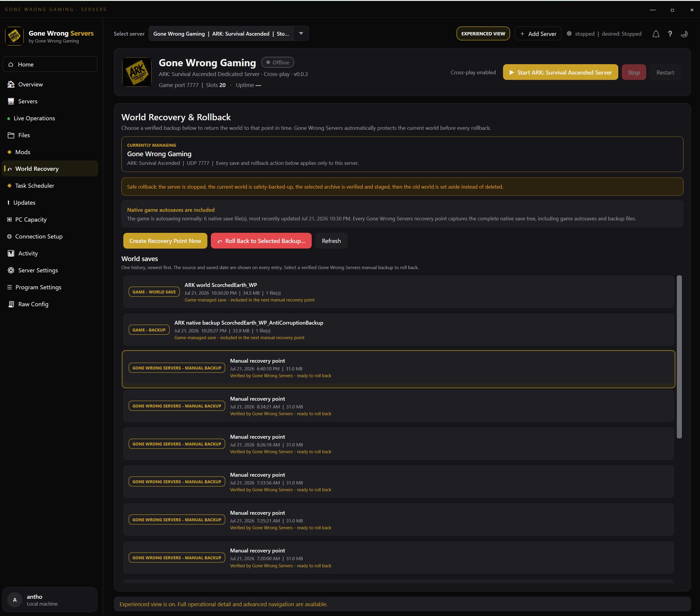Minimize the application window
700x616 pixels.
pyautogui.click(x=653, y=10)
